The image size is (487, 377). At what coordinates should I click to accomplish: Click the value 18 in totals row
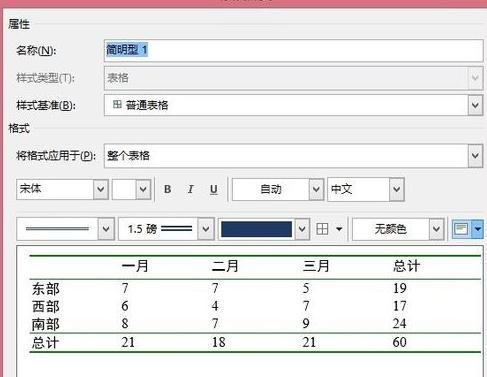pos(219,342)
